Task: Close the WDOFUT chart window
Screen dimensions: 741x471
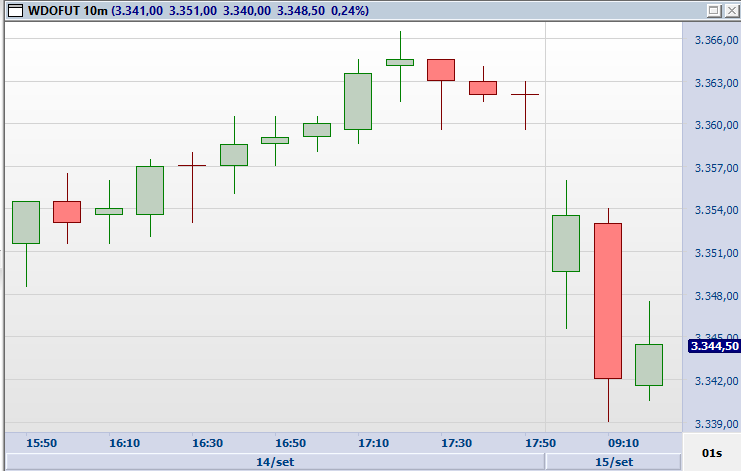Action: click(730, 10)
